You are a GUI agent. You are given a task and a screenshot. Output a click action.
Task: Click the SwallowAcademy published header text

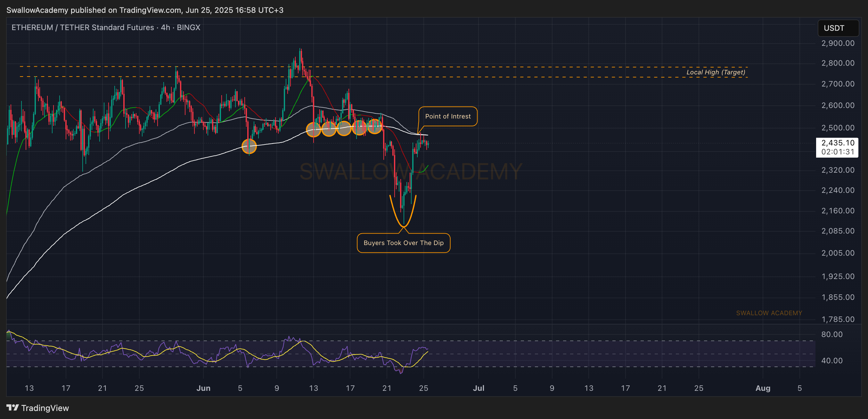point(145,10)
